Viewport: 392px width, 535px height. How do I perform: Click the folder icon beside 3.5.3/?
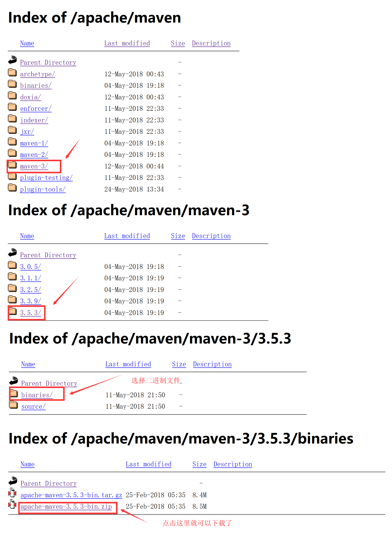click(12, 311)
